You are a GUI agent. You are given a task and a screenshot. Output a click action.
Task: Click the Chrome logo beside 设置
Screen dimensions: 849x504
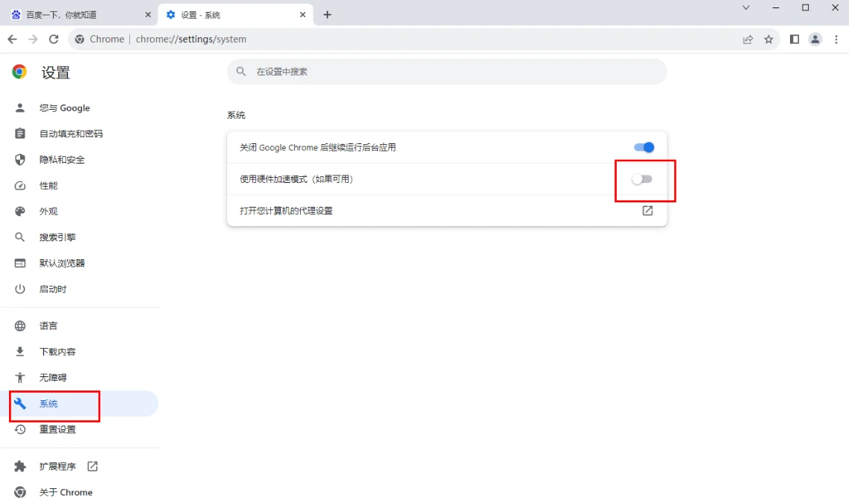[19, 72]
